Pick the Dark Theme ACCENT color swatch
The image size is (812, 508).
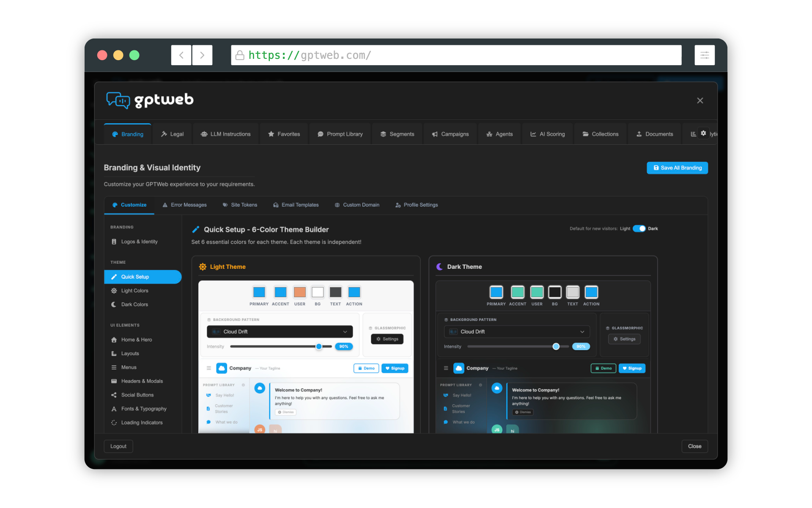coord(518,292)
